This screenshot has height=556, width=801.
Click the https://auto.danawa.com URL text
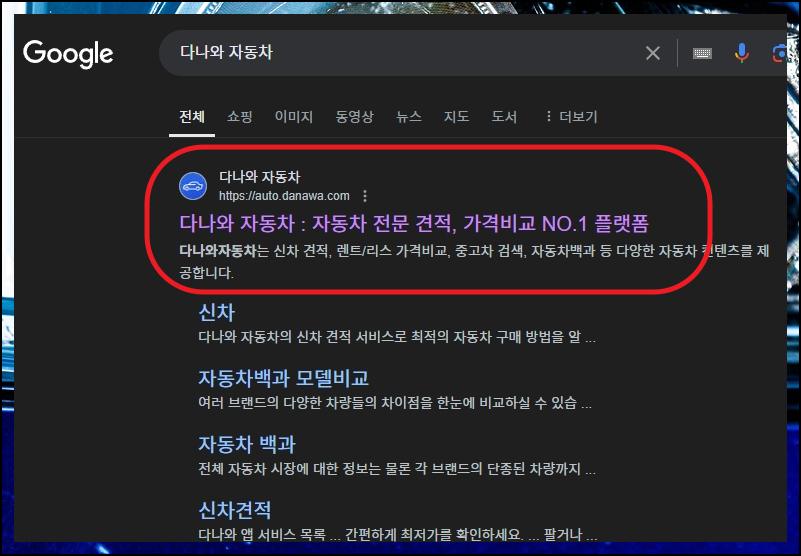tap(284, 196)
